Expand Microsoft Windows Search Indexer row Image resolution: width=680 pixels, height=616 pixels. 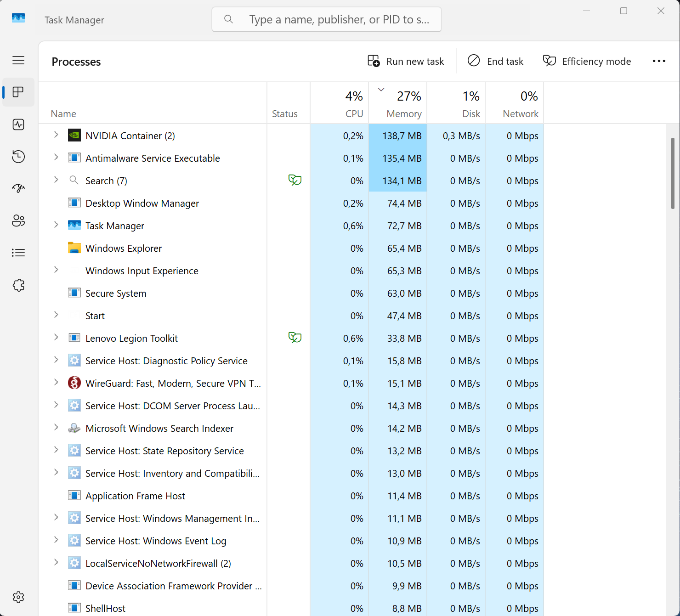tap(56, 427)
